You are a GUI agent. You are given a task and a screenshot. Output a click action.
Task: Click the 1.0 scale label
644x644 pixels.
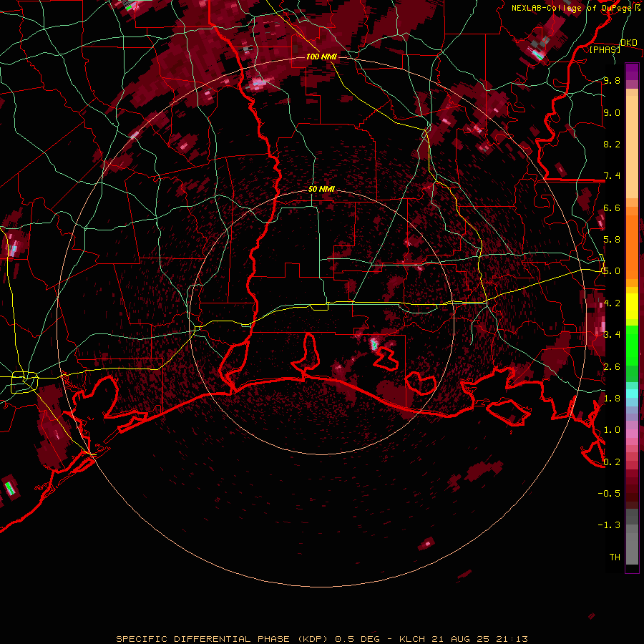click(x=612, y=430)
